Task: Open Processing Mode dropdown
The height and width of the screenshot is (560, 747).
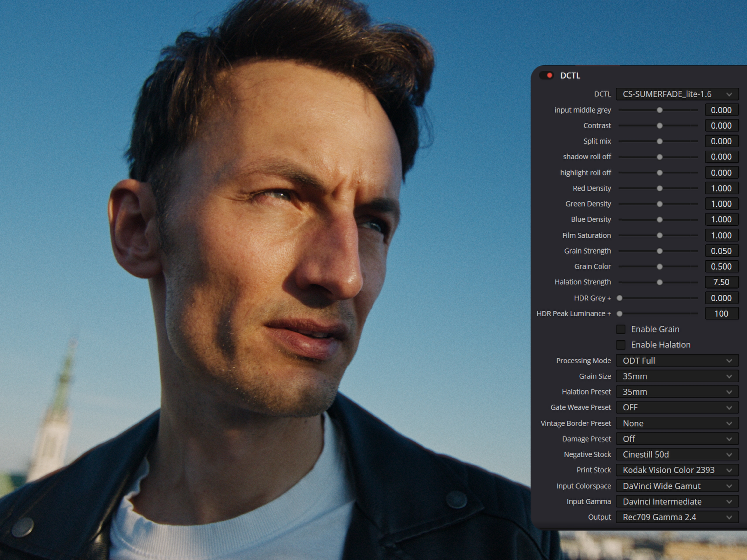Action: click(x=677, y=360)
